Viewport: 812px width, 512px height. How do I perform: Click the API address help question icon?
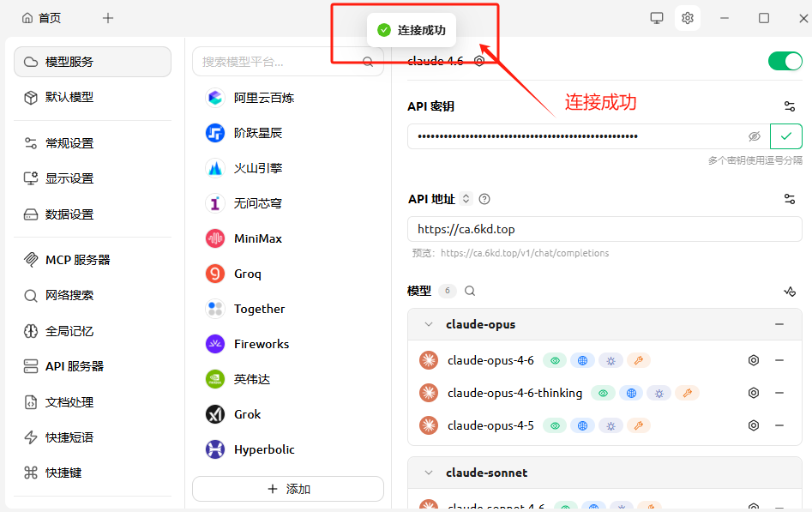pos(484,199)
